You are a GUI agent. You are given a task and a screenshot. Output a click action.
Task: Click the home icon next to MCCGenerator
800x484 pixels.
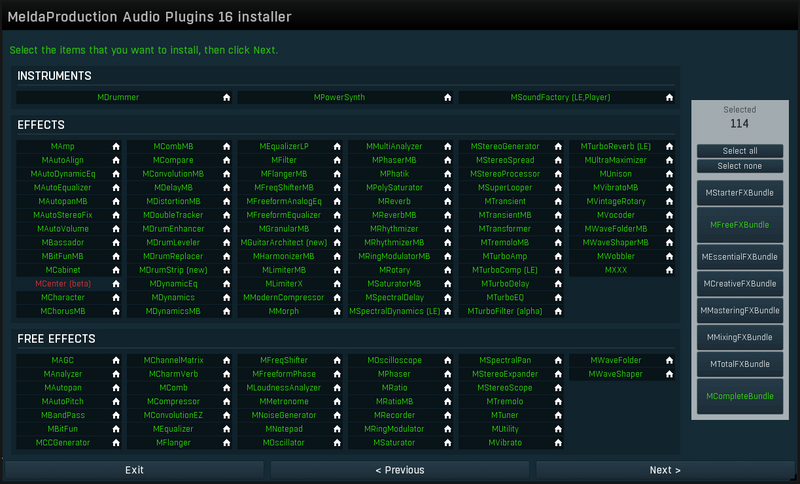tap(116, 443)
